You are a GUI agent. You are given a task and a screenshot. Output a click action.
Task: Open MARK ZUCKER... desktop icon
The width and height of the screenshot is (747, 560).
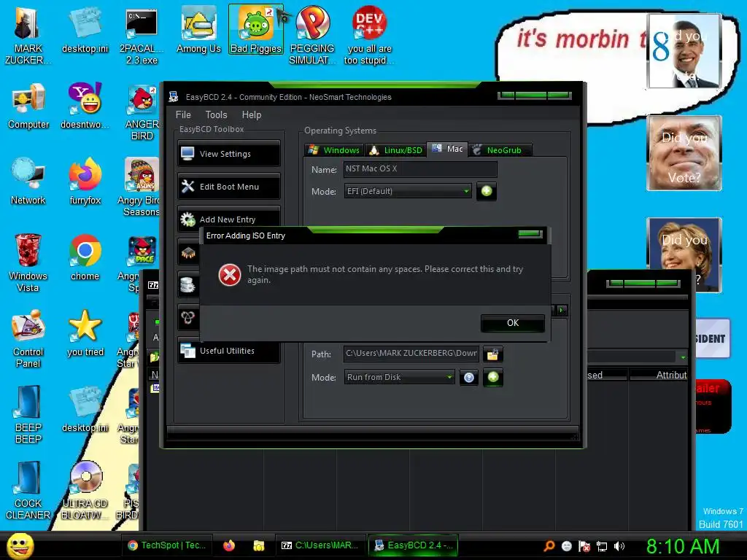(x=28, y=36)
